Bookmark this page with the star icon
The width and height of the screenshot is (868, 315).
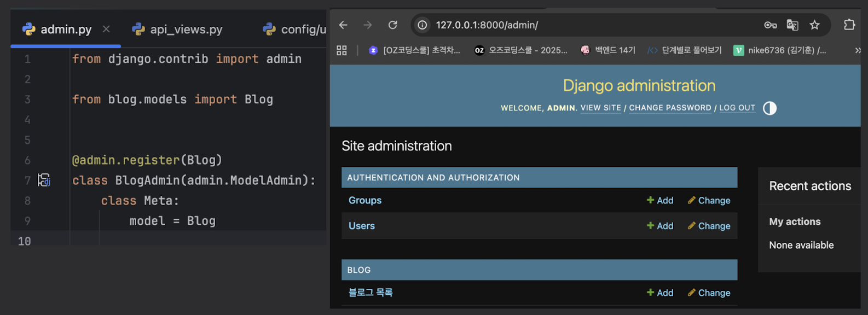(814, 25)
